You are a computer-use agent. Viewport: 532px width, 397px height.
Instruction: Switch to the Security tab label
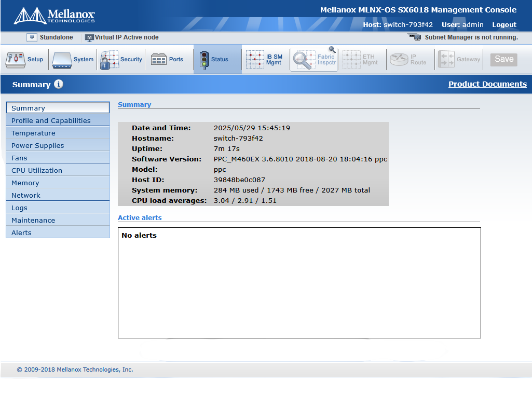click(131, 59)
